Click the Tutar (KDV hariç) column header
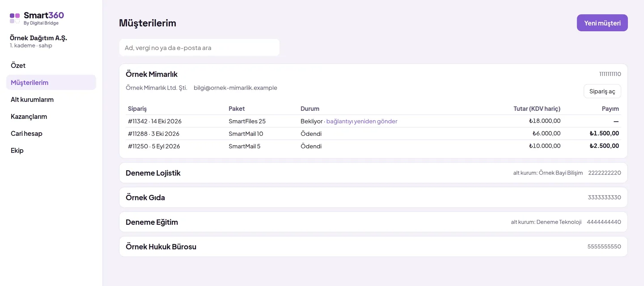Viewport: 644px width, 286px height. click(x=537, y=109)
